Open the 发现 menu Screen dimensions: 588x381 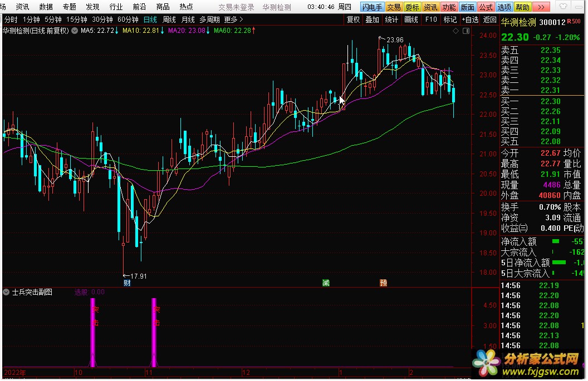[92, 7]
